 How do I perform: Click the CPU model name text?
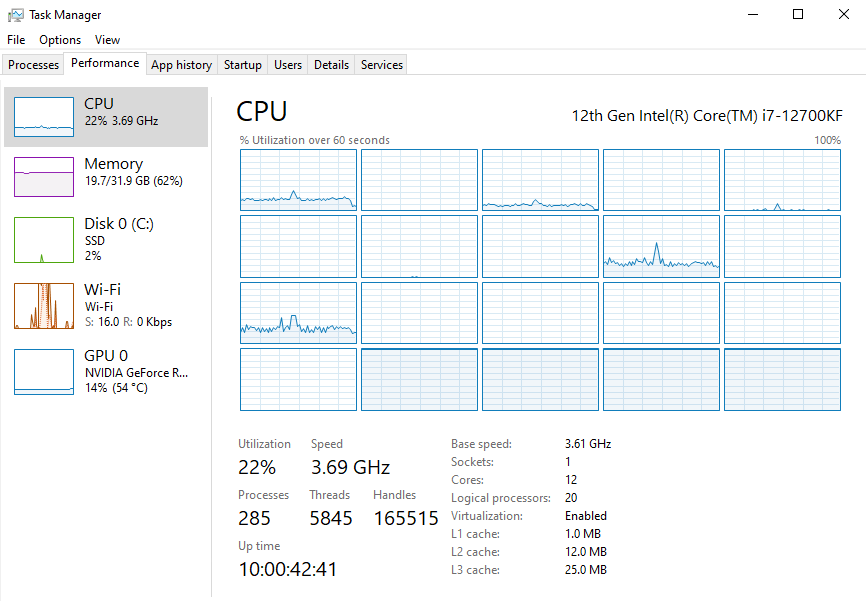pyautogui.click(x=707, y=115)
